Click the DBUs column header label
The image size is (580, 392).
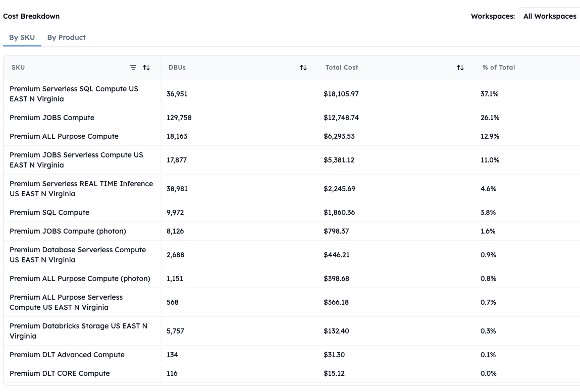(x=177, y=67)
